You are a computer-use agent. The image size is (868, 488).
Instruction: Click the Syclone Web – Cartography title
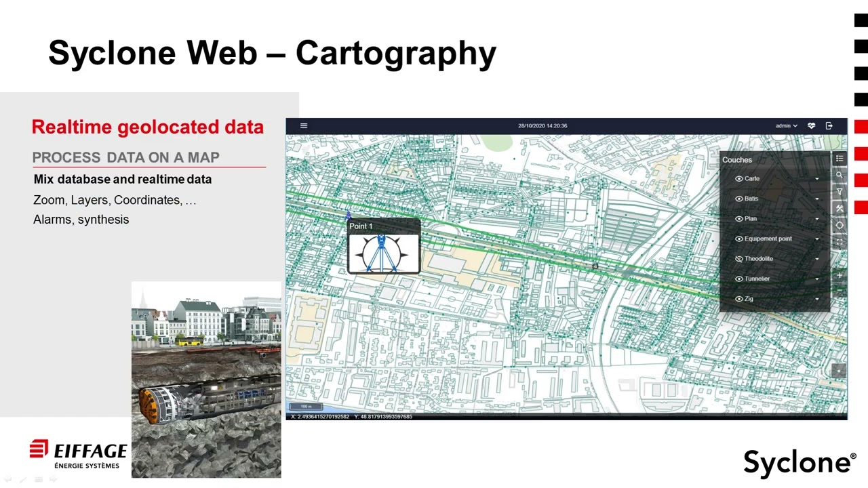272,53
